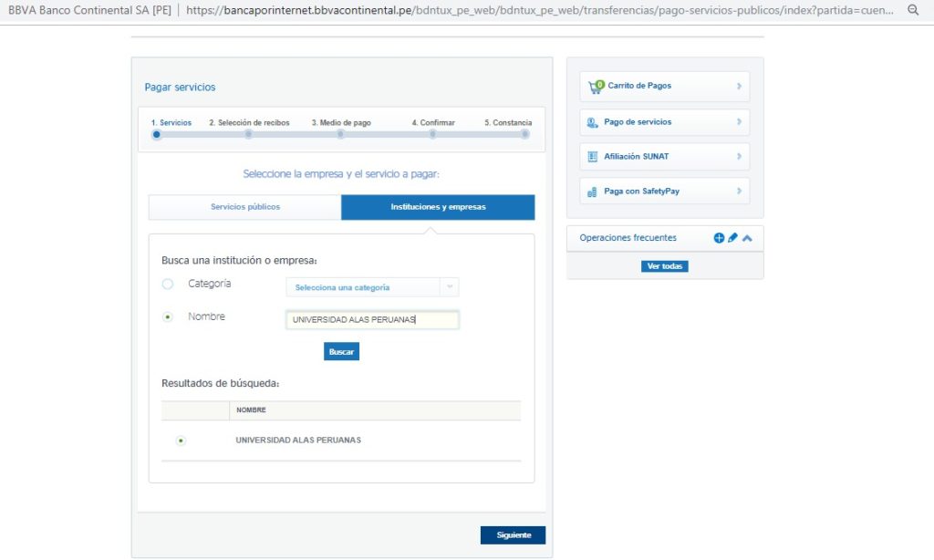This screenshot has height=560, width=934.
Task: Collapse Operaciones frecuentes panel
Action: point(747,238)
